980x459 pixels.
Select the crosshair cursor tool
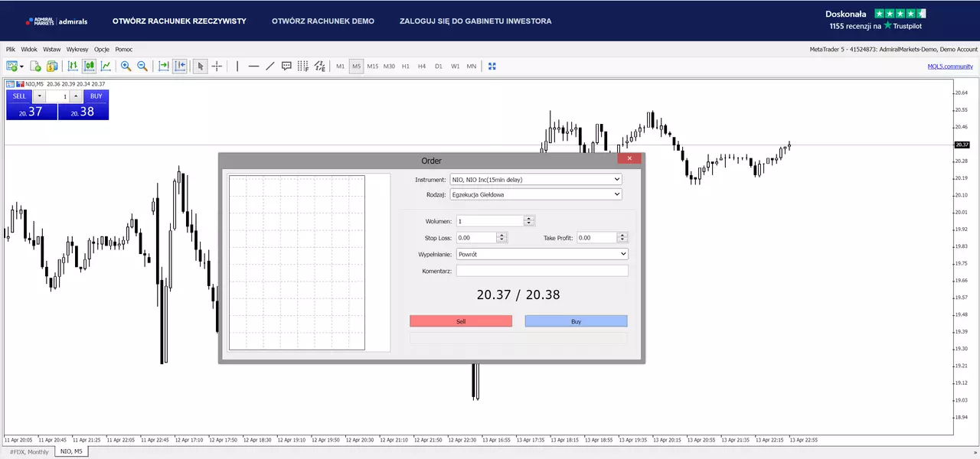(x=217, y=67)
